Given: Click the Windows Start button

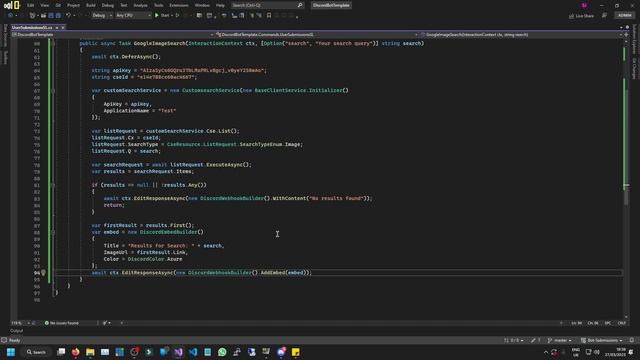Looking at the screenshot, I should click(11, 352).
